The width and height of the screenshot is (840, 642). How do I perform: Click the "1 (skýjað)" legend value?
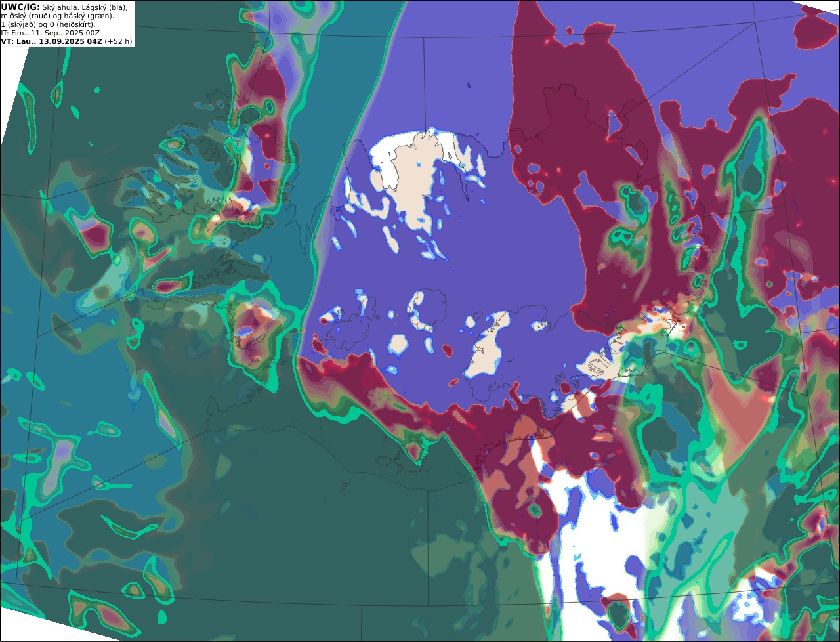click(18, 25)
